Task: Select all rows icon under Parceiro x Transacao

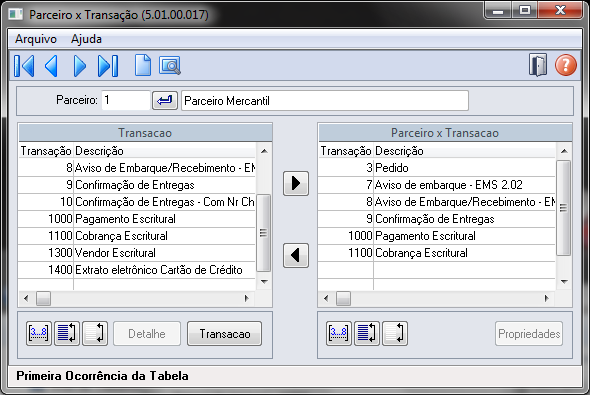Action: click(367, 333)
